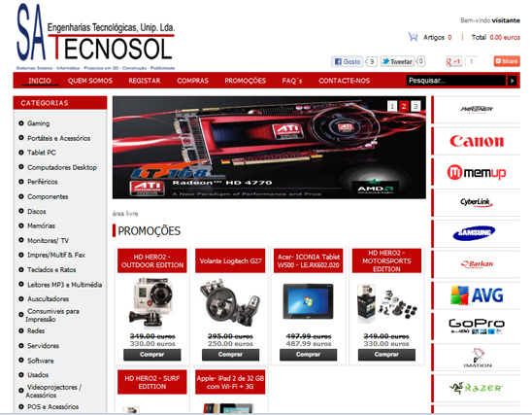Viewport: 532px width, 415px height.
Task: Open the Imation brand logo
Action: [x=478, y=358]
